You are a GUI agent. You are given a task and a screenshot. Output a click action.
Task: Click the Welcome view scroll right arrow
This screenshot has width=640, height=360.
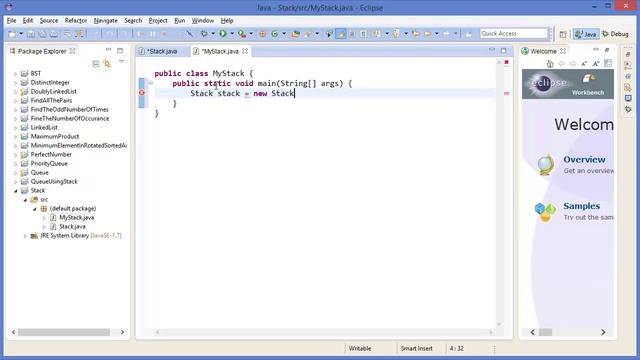[x=603, y=332]
